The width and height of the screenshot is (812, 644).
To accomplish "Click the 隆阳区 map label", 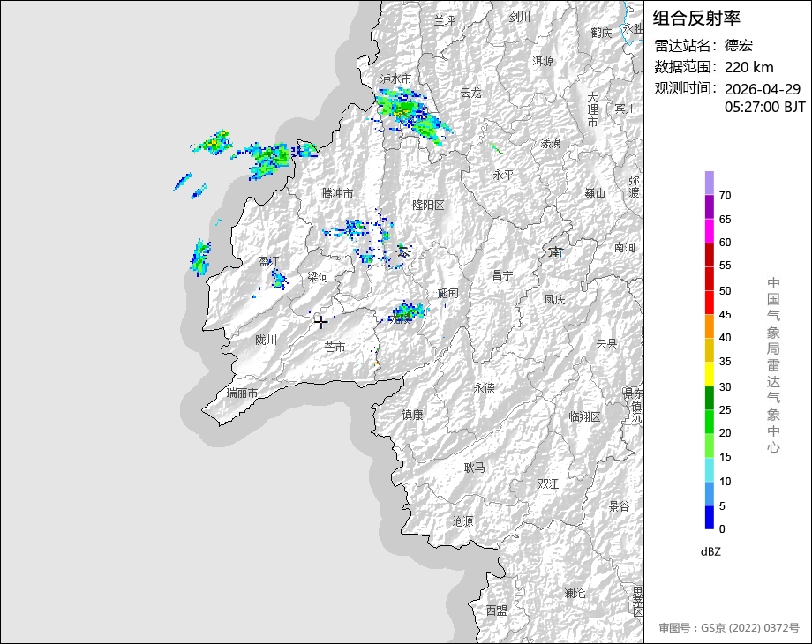I will [428, 205].
